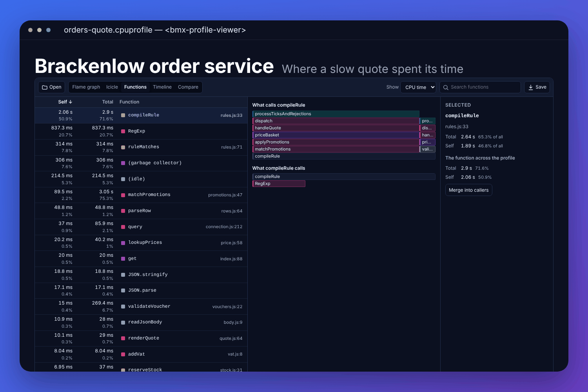
Task: Click the pink marker beside RegExp row
Action: tap(123, 131)
